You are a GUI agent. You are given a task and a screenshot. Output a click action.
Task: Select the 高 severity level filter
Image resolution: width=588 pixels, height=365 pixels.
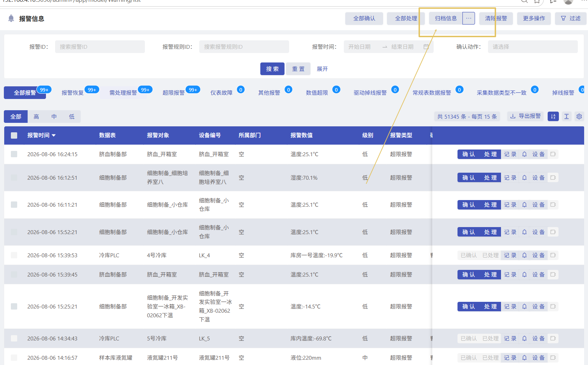[x=36, y=117]
